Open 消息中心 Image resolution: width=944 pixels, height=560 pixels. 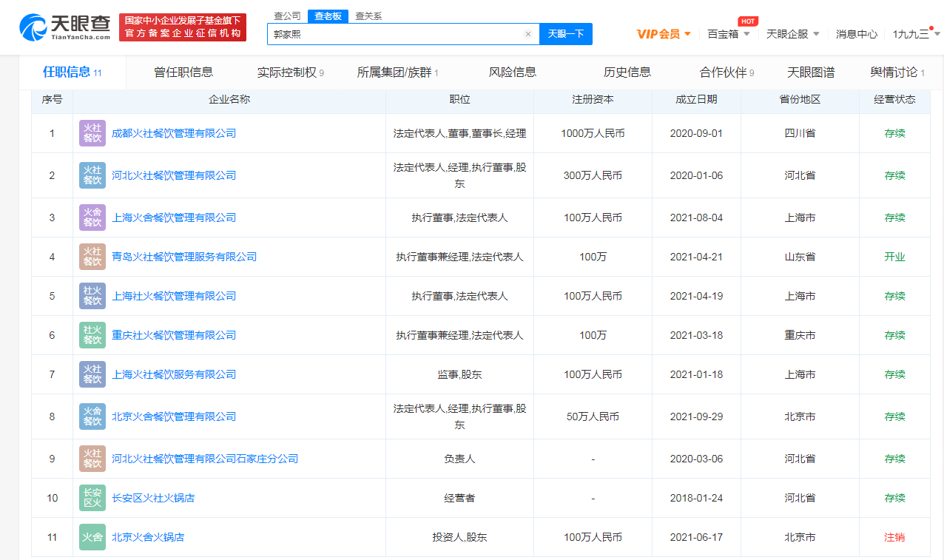[x=857, y=34]
